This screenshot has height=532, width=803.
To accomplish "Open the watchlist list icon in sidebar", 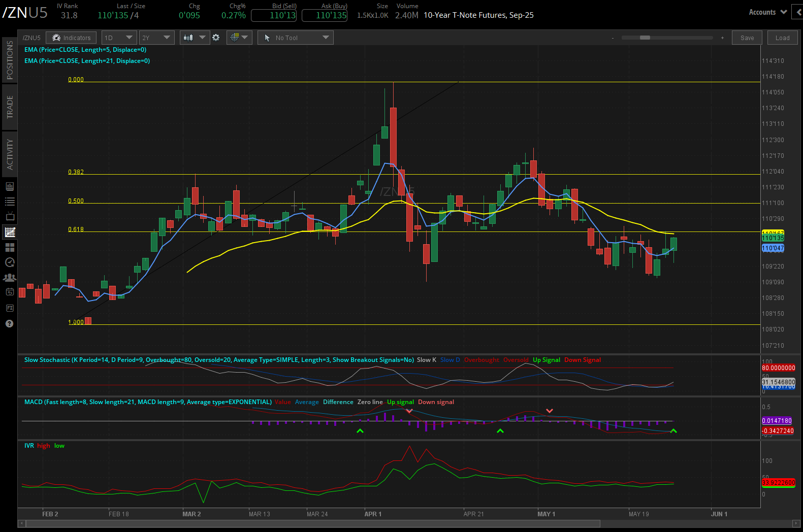I will pyautogui.click(x=10, y=202).
